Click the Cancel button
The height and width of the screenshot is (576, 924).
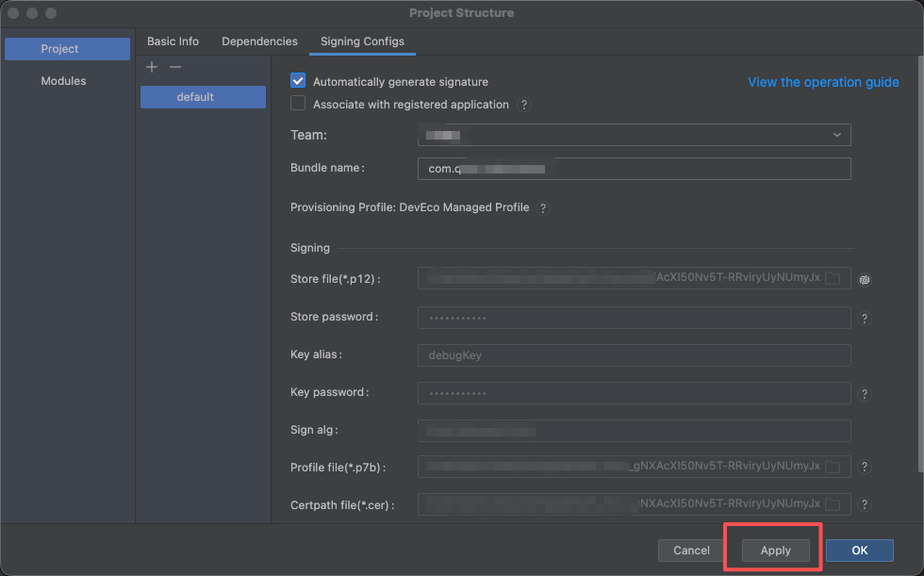click(x=691, y=551)
